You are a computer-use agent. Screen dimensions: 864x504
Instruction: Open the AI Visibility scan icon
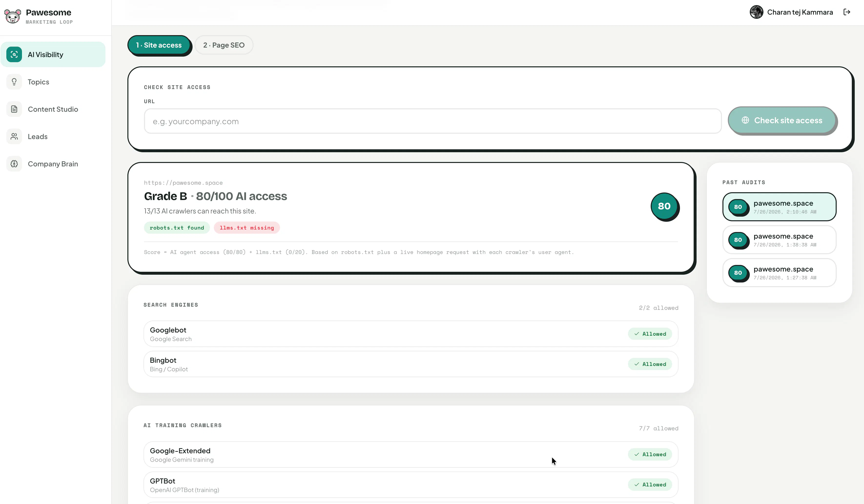click(14, 54)
